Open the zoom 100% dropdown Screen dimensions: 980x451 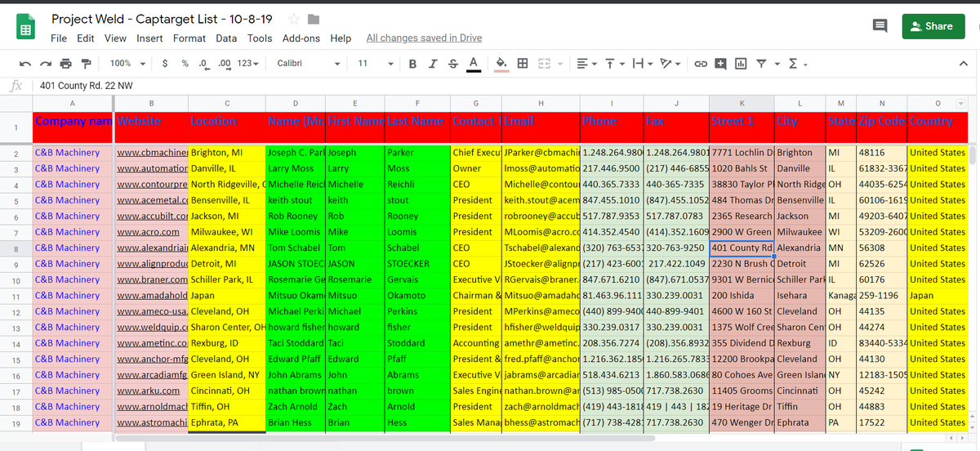(128, 64)
